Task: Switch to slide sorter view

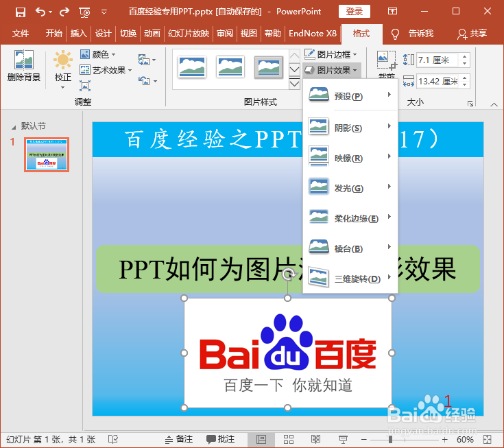Action: coord(288,439)
